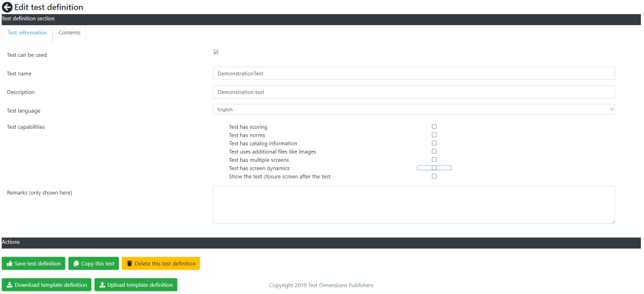Click upload icon on Upload template definition
The height and width of the screenshot is (294, 644).
coord(102,285)
